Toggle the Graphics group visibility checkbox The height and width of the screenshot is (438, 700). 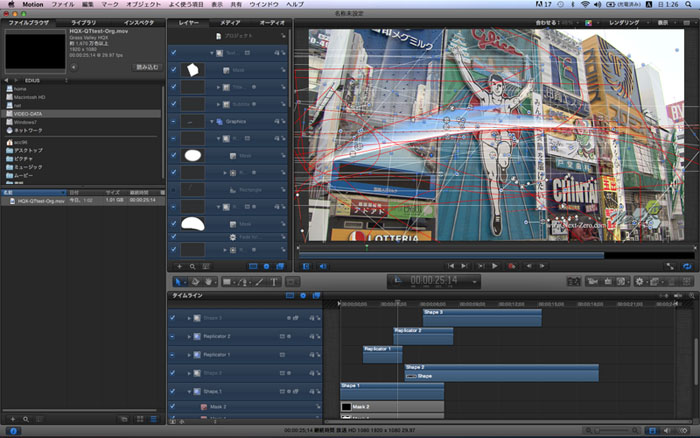coord(174,121)
